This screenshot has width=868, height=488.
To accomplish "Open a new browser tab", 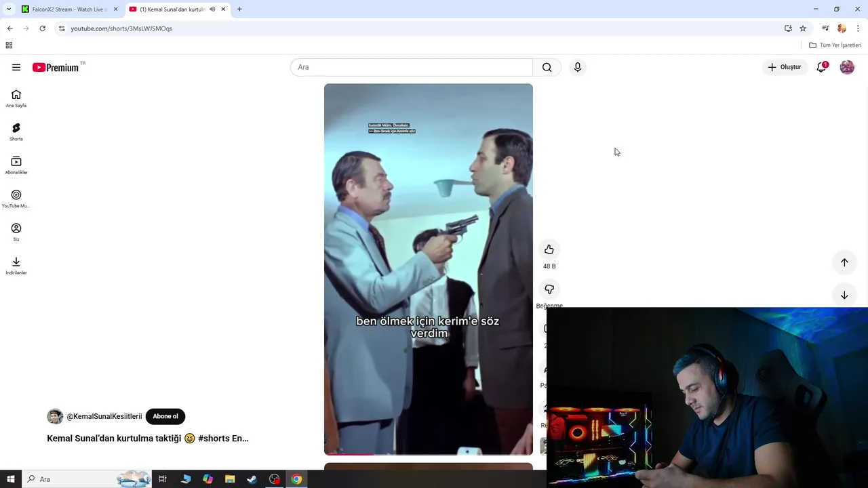I will point(239,9).
